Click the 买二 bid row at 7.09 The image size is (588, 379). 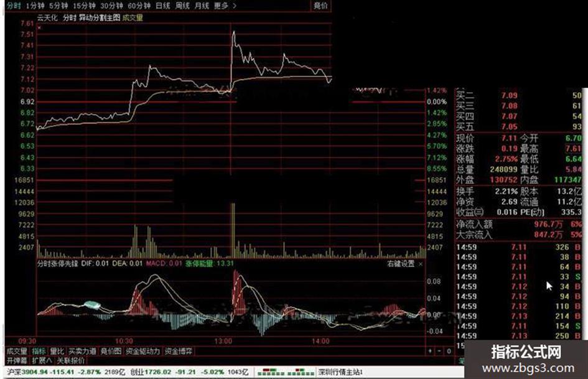(x=519, y=95)
